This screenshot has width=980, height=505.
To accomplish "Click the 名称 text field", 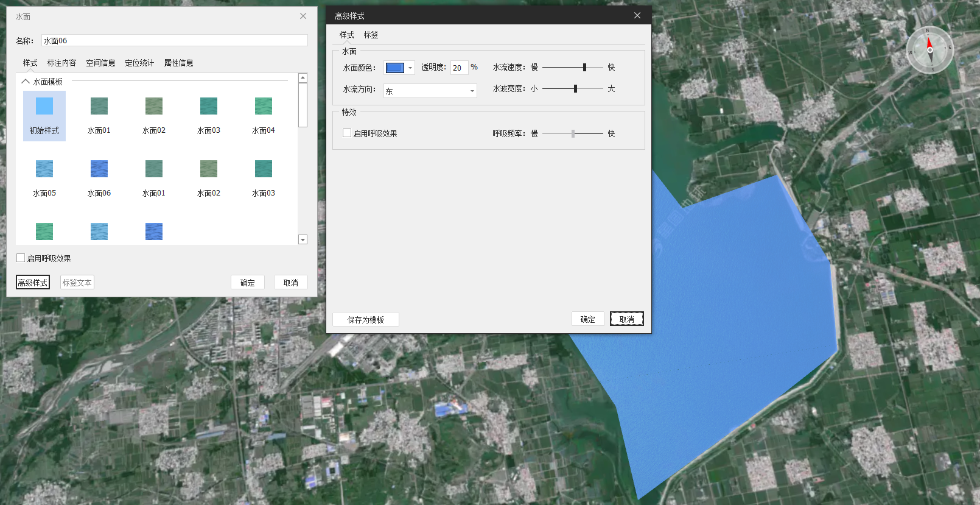I will click(x=174, y=40).
